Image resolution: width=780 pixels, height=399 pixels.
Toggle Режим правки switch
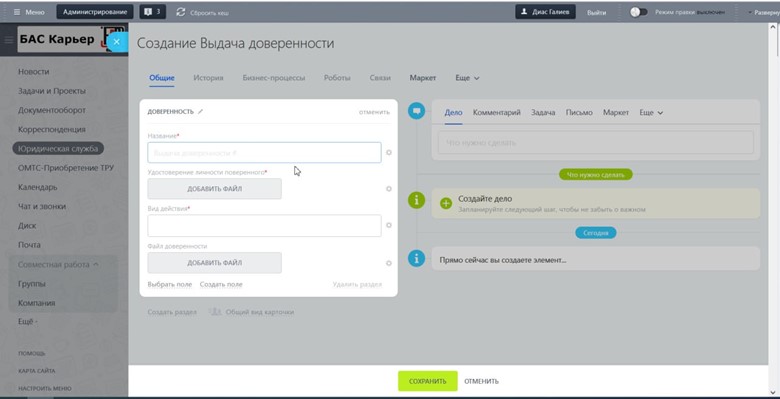[x=639, y=12]
